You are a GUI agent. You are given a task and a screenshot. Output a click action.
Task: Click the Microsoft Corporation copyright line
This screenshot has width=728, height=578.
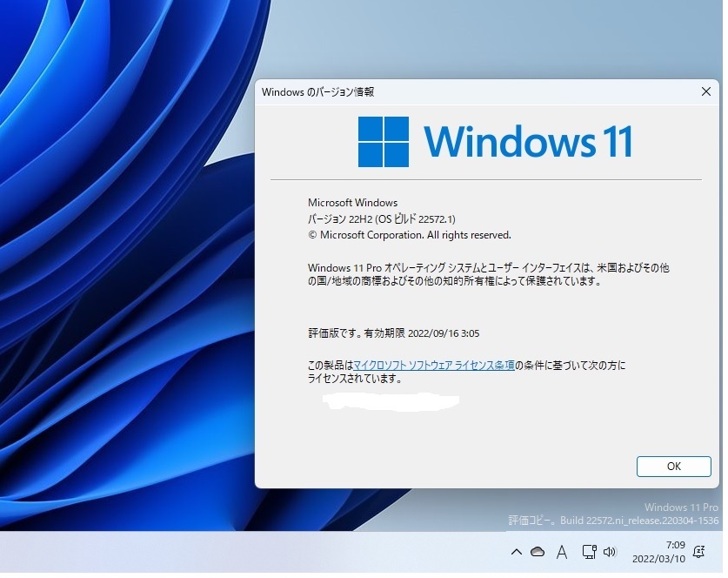pos(409,235)
